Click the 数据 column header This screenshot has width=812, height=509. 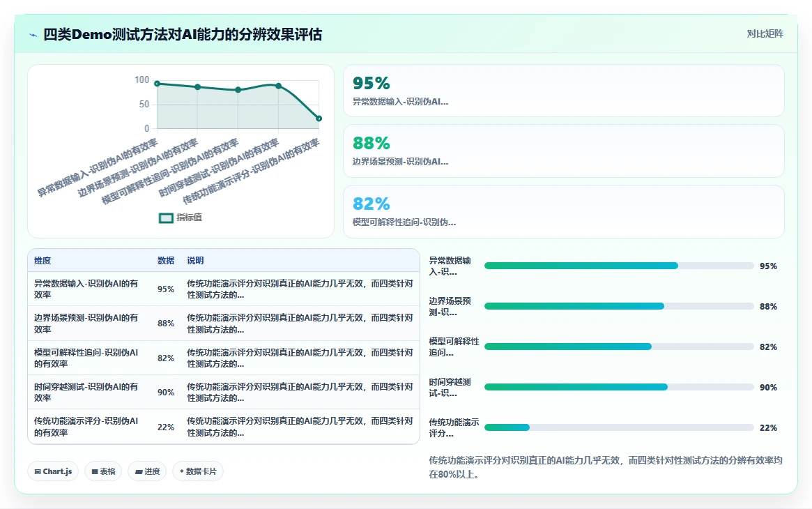click(x=166, y=261)
